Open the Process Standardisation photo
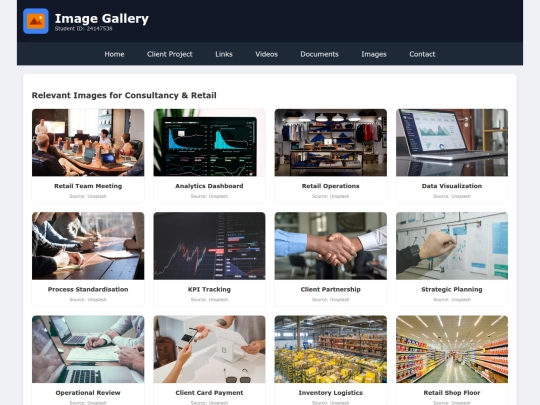The height and width of the screenshot is (405, 540). 88,246
